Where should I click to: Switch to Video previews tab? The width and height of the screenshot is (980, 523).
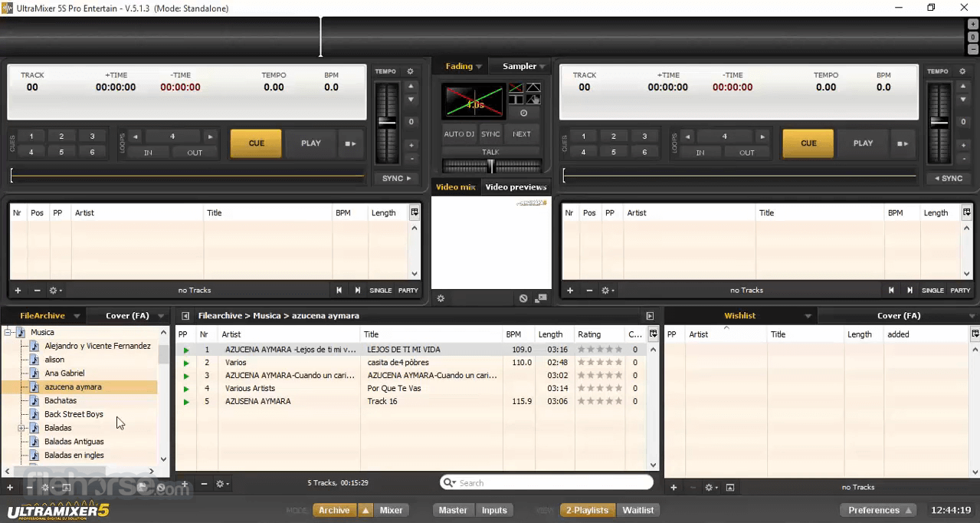coord(516,187)
